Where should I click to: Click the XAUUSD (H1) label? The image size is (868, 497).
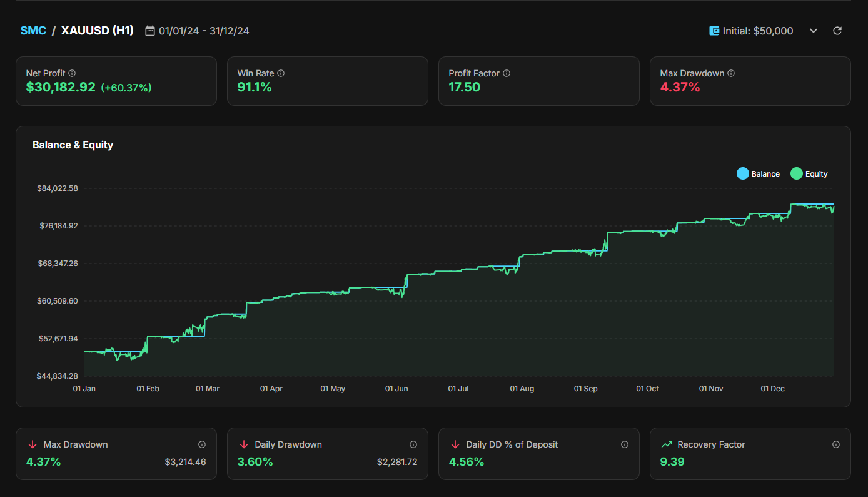click(97, 30)
